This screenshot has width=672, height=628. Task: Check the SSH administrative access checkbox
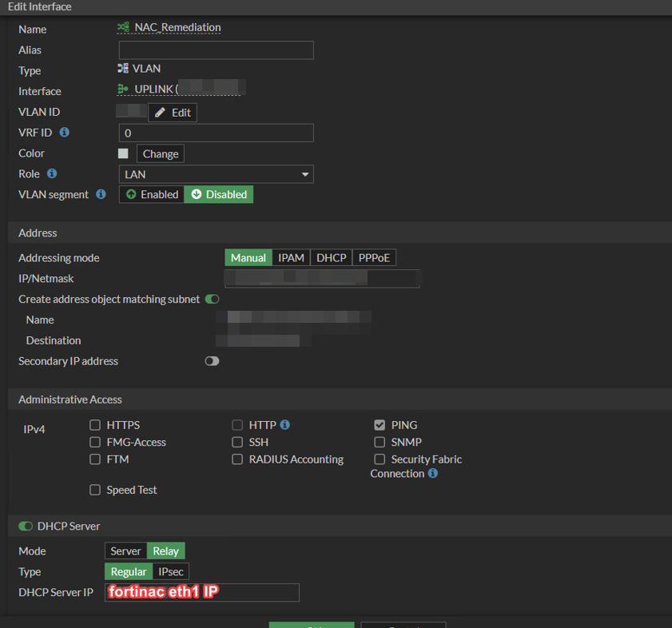(237, 442)
